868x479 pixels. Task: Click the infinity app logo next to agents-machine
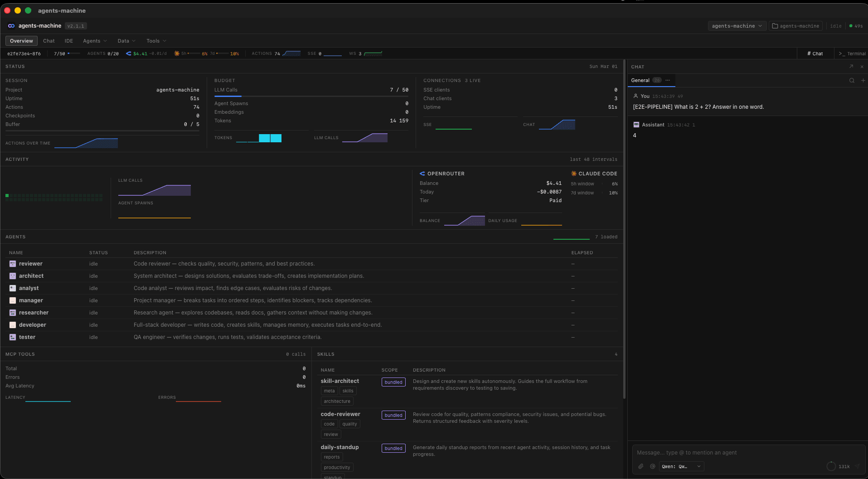pos(11,26)
